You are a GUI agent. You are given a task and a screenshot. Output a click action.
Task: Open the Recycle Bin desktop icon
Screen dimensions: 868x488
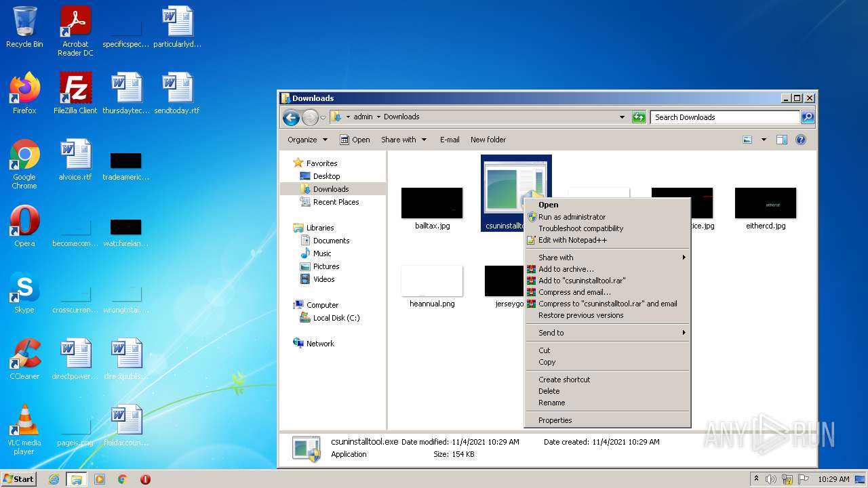(24, 27)
